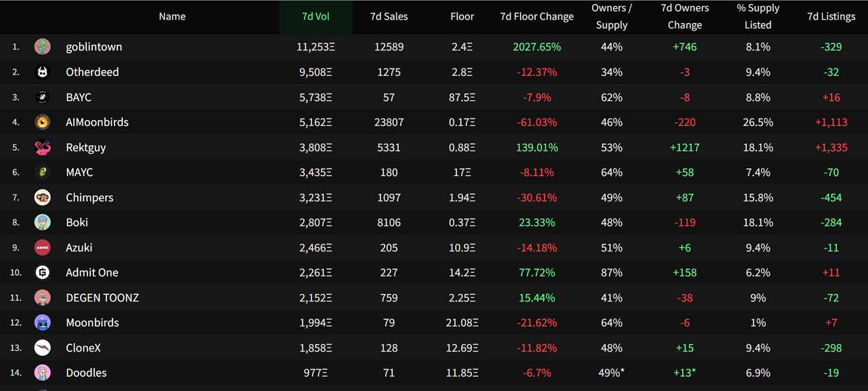Click Doodles' 49%* owners value
Image resolution: width=868 pixels, height=391 pixels.
click(611, 373)
